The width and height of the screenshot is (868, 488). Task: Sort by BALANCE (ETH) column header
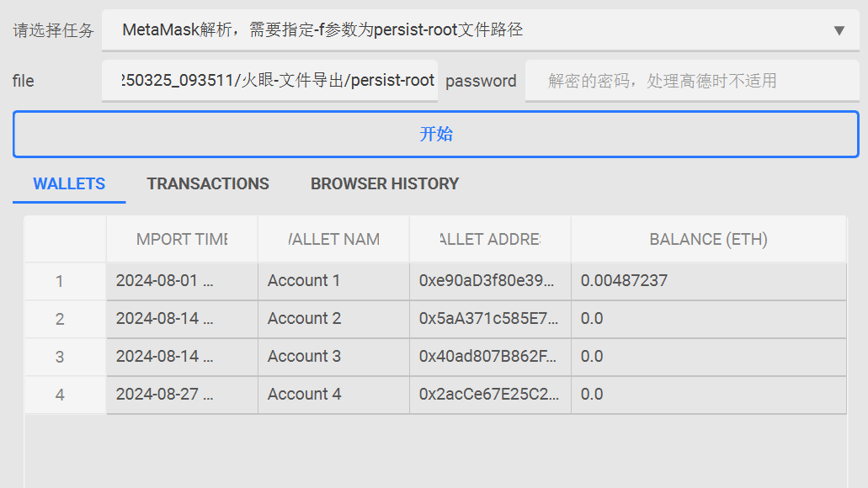coord(709,239)
